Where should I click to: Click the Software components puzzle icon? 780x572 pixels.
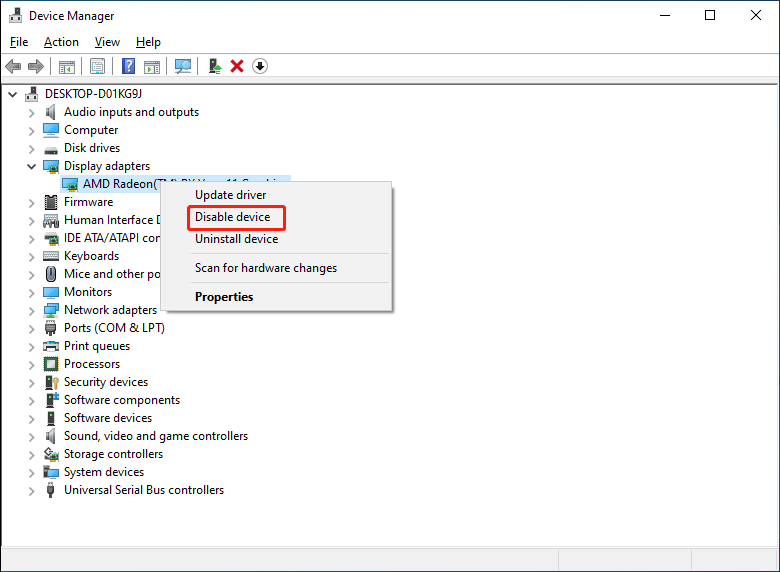[52, 400]
